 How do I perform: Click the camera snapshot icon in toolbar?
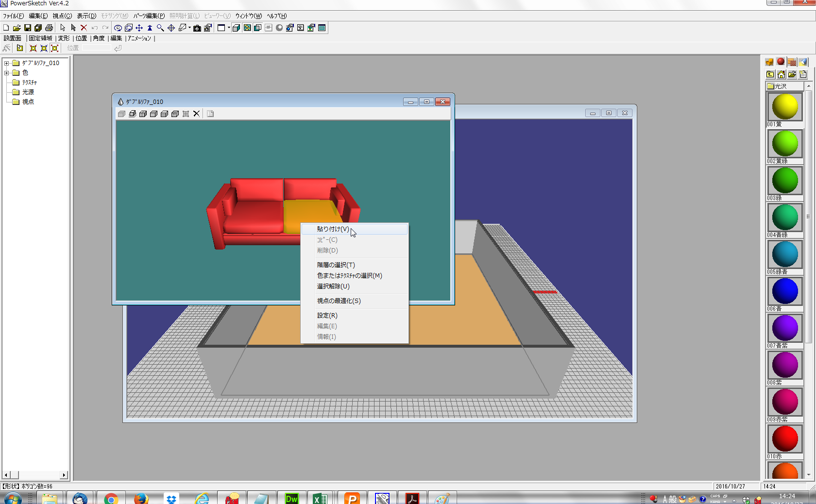click(197, 28)
